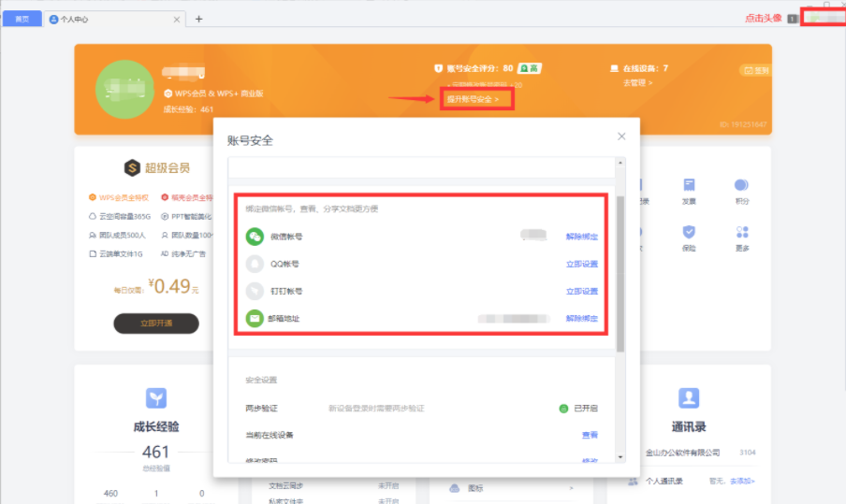This screenshot has height=504, width=846.
Task: Select the 个人中心 tab
Action: [115, 20]
